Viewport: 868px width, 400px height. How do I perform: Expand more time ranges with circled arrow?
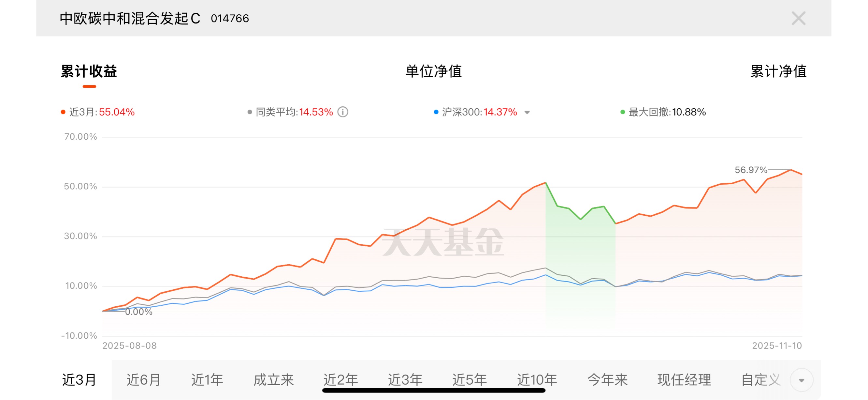click(x=801, y=380)
